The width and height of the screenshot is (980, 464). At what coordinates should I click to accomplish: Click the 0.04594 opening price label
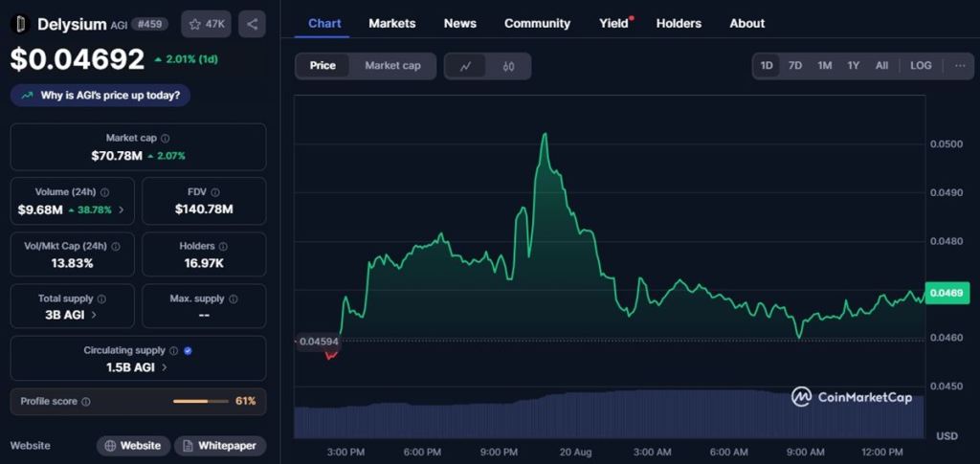(318, 342)
